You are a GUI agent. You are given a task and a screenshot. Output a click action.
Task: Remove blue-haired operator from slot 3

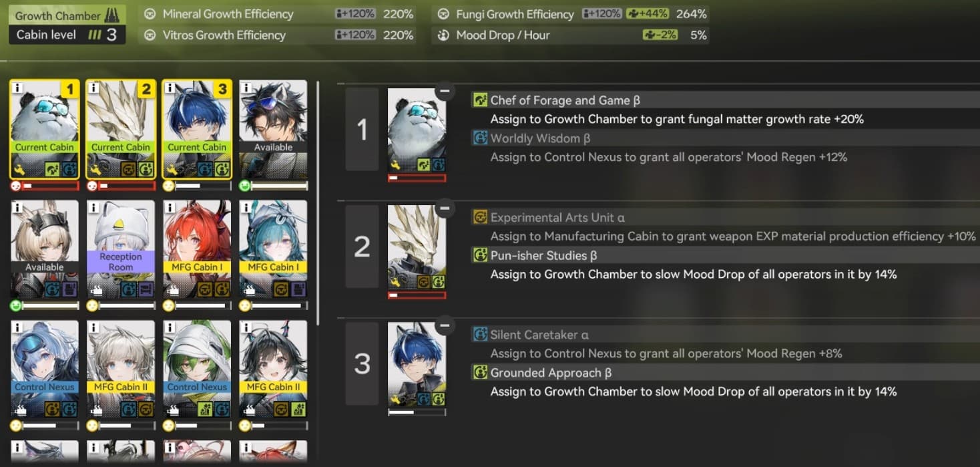pyautogui.click(x=445, y=326)
